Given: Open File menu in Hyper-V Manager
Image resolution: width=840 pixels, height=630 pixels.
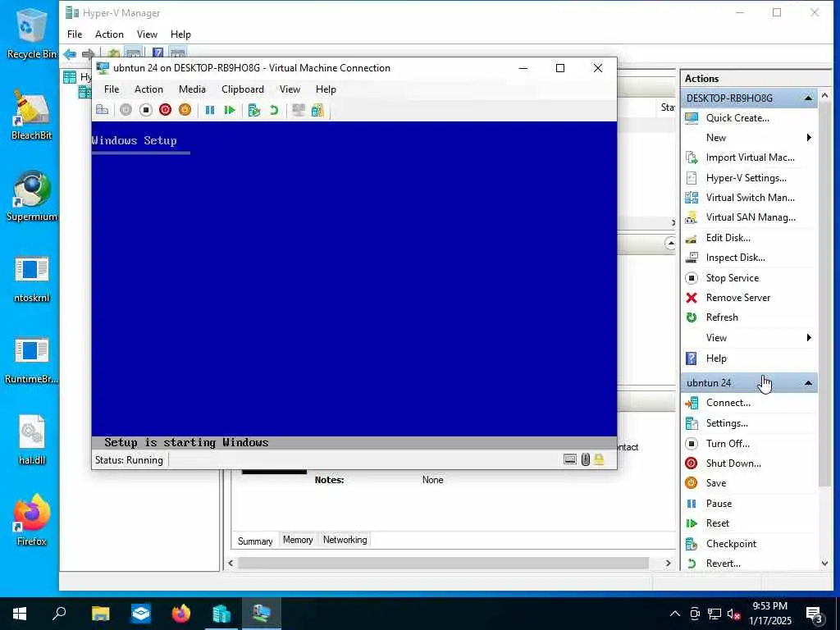Looking at the screenshot, I should click(75, 34).
